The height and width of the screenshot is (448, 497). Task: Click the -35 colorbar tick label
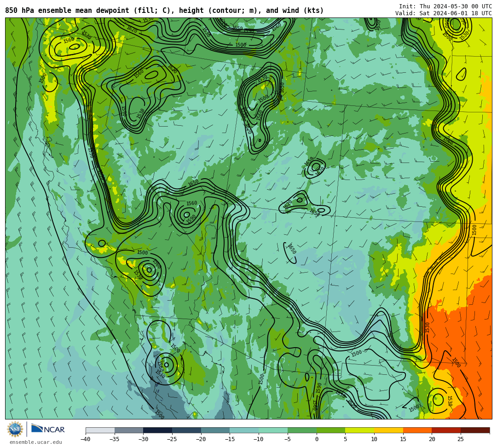tap(115, 439)
